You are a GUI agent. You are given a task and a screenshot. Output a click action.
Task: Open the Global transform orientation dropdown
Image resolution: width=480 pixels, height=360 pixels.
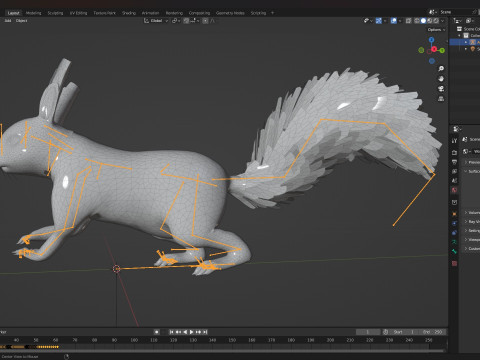pyautogui.click(x=156, y=21)
